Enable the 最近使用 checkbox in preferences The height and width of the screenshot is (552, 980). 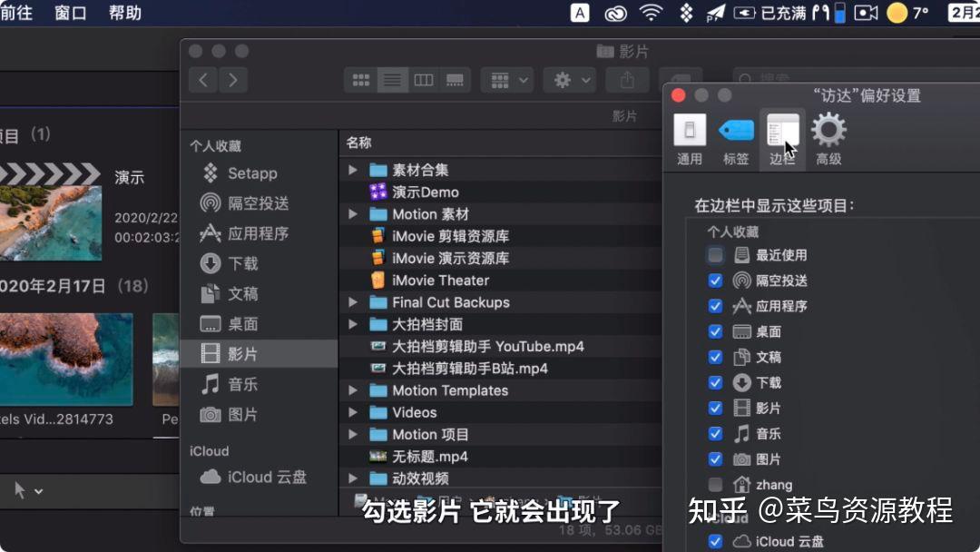coord(715,255)
